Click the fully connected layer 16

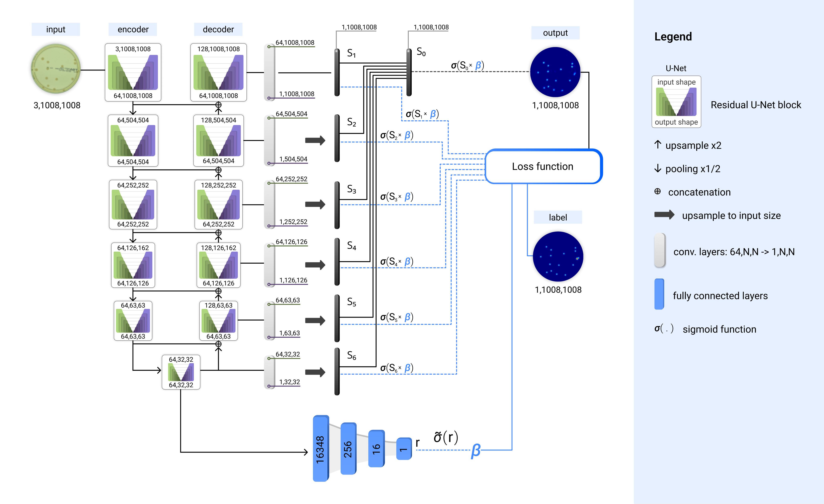click(377, 449)
